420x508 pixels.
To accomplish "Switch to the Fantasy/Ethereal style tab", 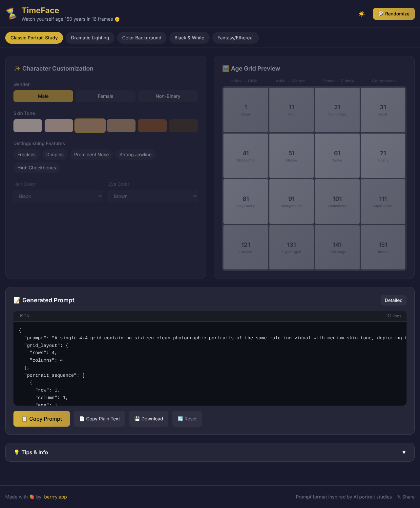I will click(235, 38).
